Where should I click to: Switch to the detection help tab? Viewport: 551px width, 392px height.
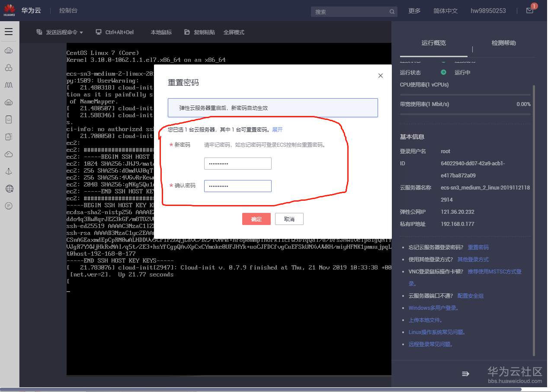coord(504,43)
